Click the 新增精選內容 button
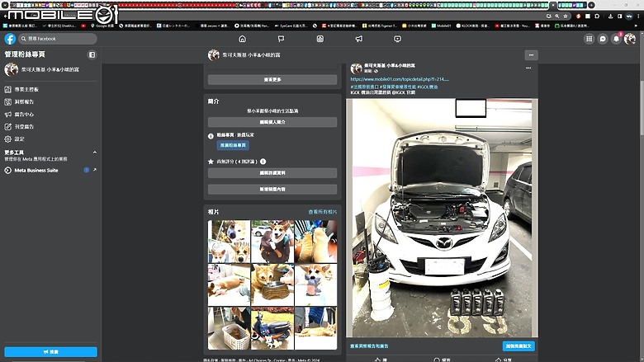This screenshot has width=644, height=362. point(272,190)
